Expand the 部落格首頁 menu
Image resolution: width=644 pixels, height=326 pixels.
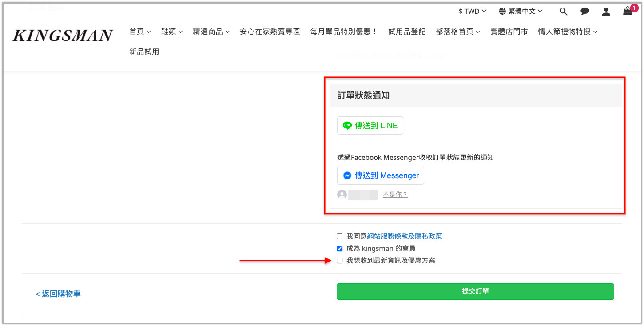tap(458, 32)
